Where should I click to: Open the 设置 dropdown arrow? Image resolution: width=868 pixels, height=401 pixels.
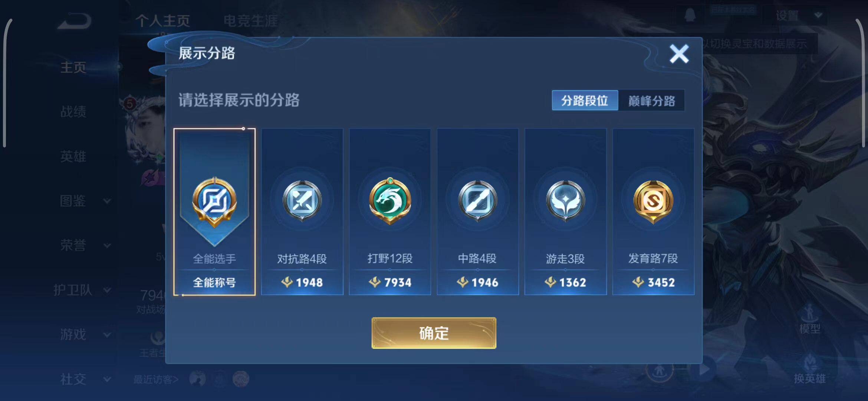click(x=818, y=15)
